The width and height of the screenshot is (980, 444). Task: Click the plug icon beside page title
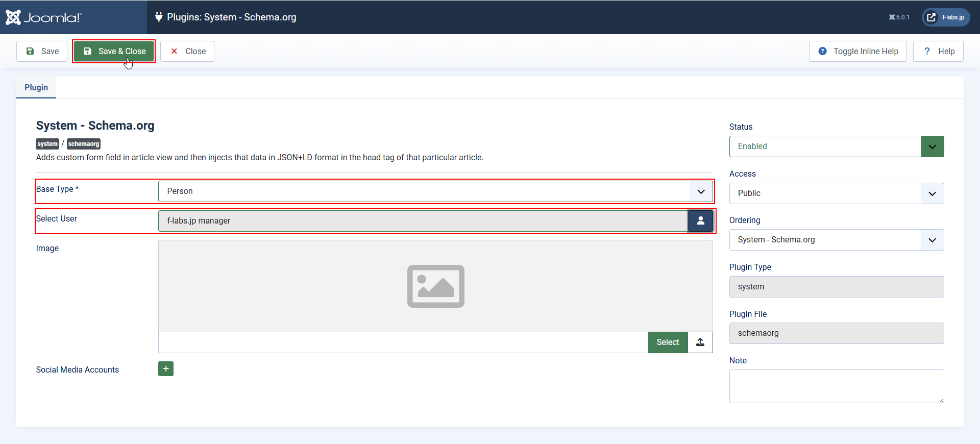click(x=159, y=17)
